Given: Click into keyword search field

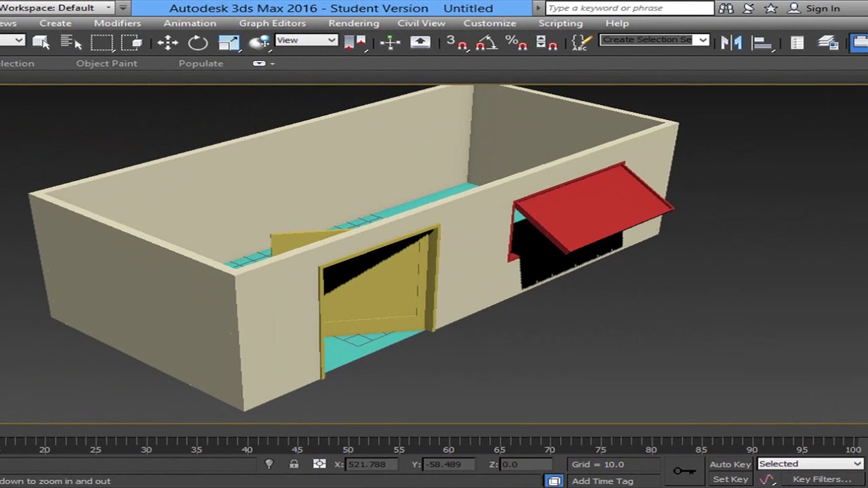Looking at the screenshot, I should point(629,8).
